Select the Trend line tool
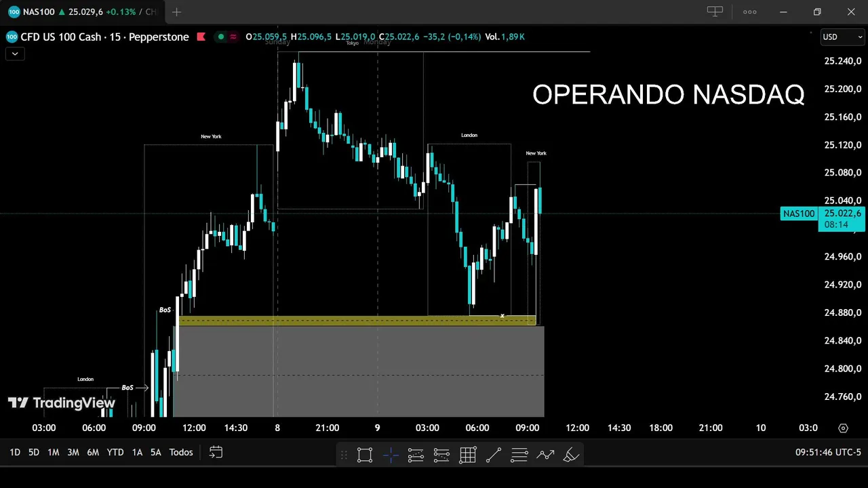Viewport: 868px width, 488px height. [x=494, y=455]
